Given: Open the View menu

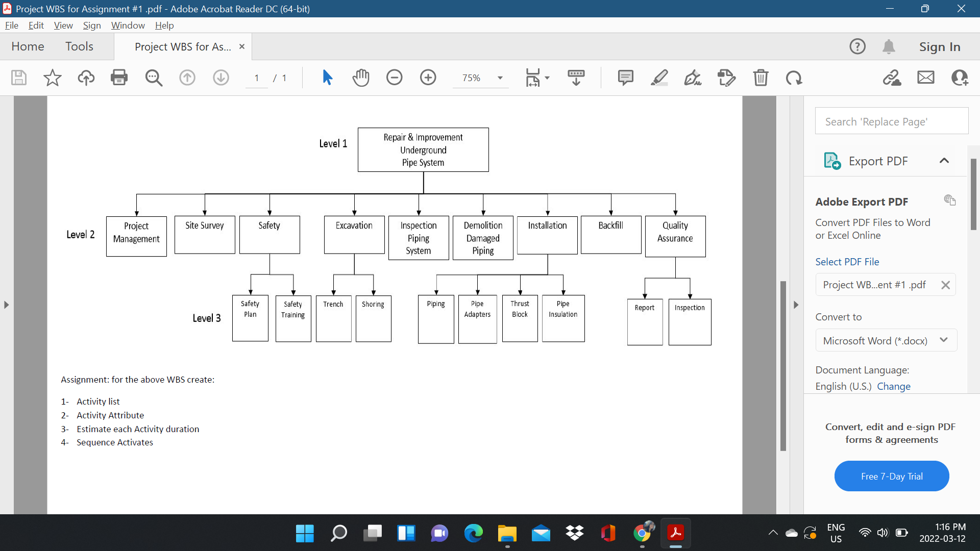Looking at the screenshot, I should 63,25.
